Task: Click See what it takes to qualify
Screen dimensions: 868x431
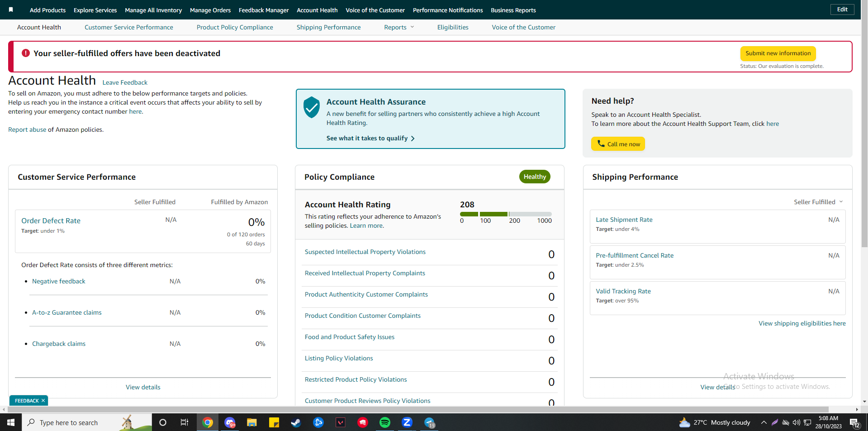Action: 370,138
